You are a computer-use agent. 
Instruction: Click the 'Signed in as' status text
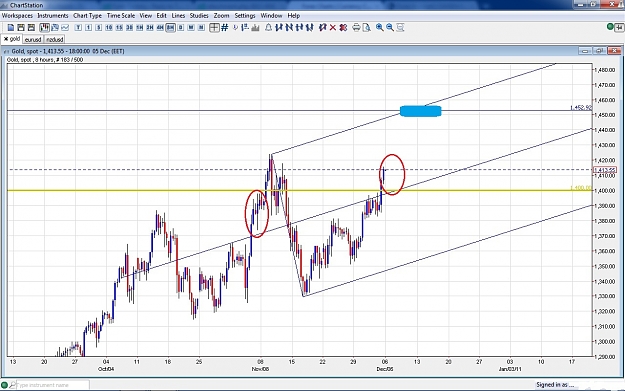(x=555, y=385)
